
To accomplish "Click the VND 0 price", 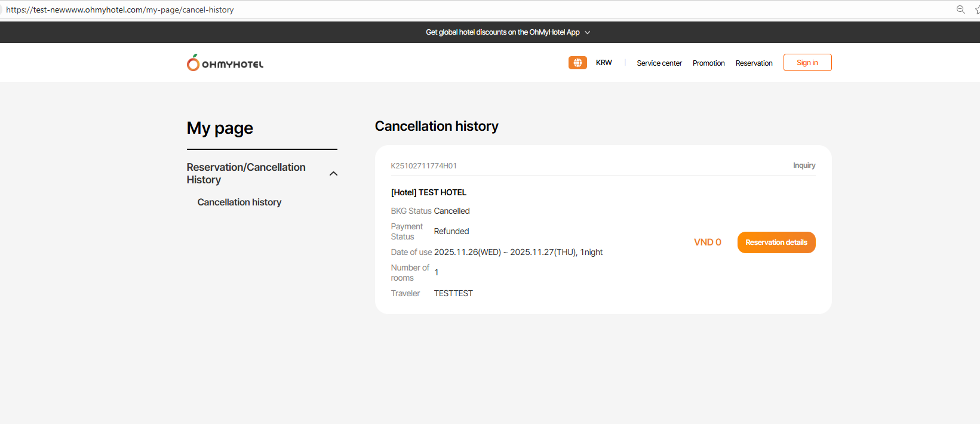I will click(x=707, y=242).
